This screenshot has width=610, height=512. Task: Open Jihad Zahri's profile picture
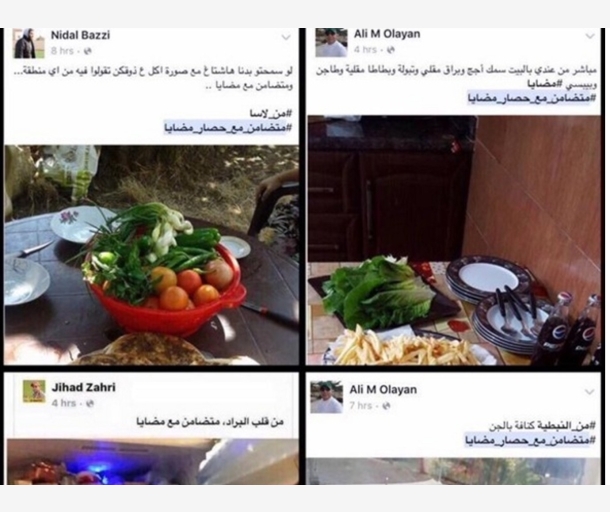[34, 391]
